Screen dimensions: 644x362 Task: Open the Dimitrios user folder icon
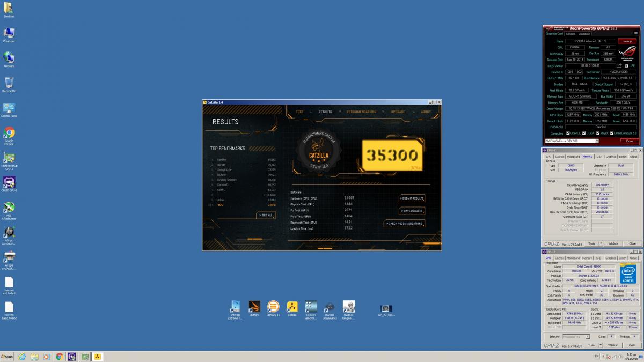coord(9,10)
